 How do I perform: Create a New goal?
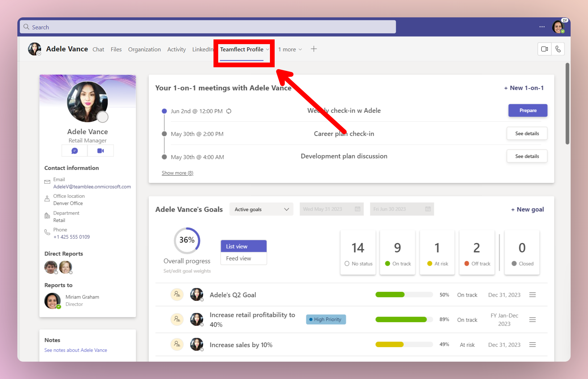click(528, 209)
